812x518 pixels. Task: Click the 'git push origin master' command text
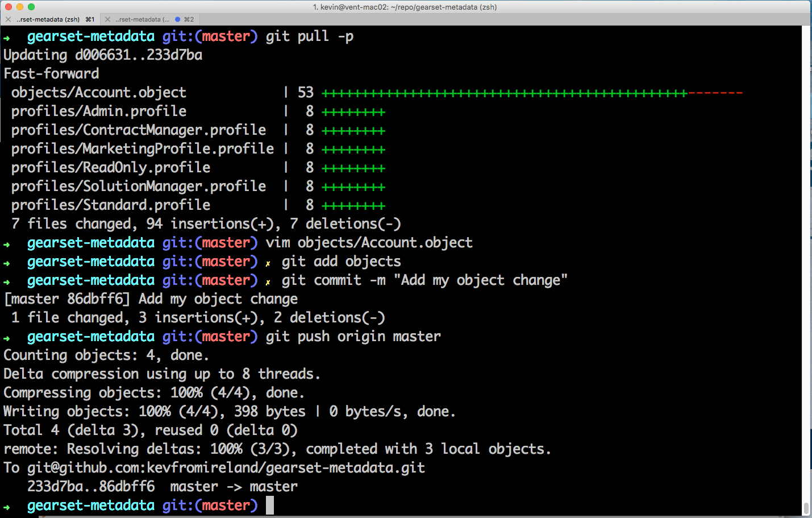point(353,337)
